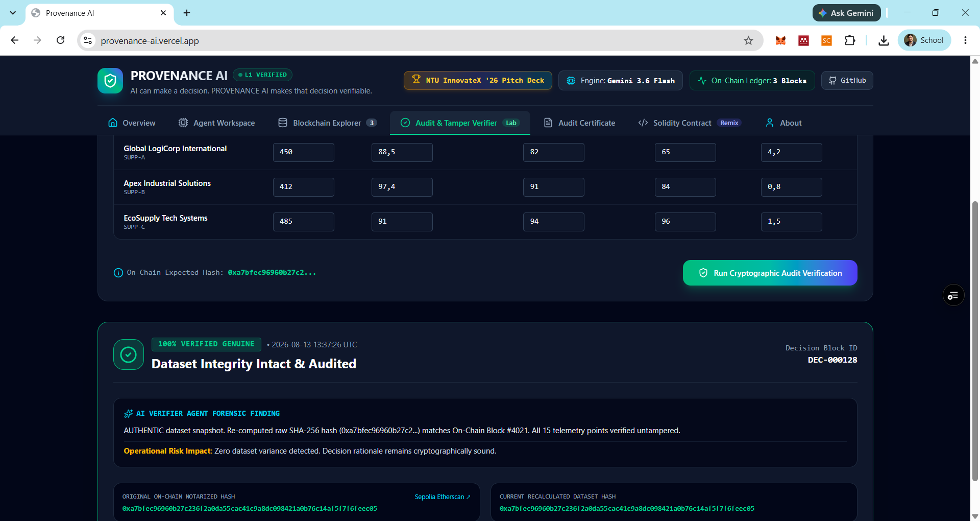Edit Global LogiCorp 82 field
The width and height of the screenshot is (980, 521).
(554, 152)
